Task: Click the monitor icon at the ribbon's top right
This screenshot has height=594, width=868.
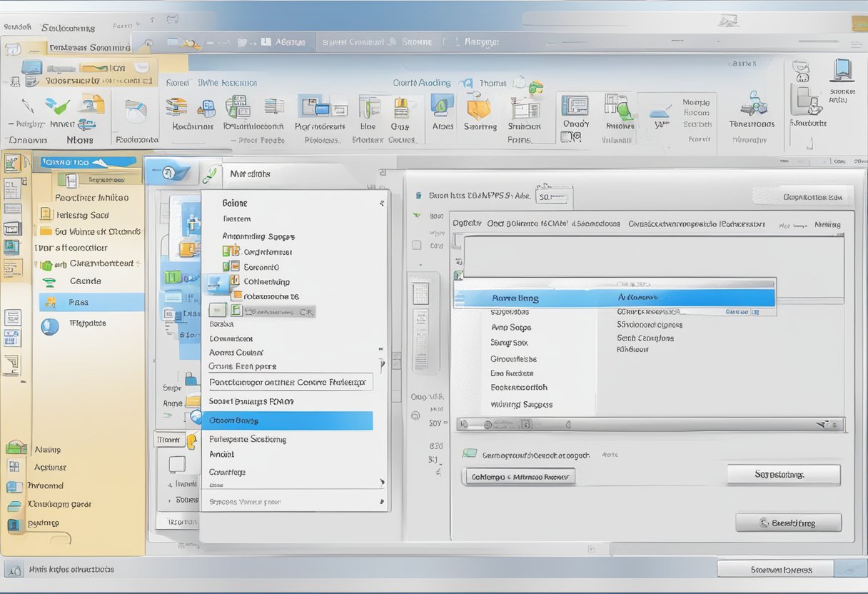Action: [842, 70]
